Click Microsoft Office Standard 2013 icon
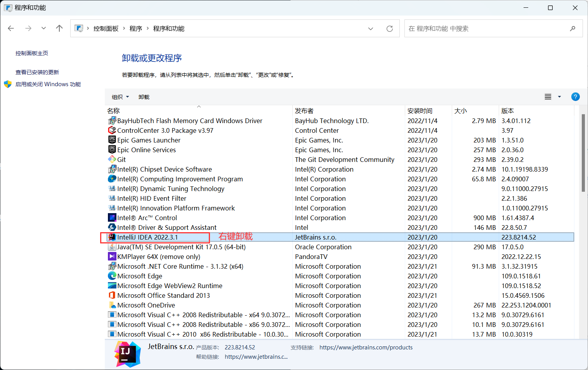588x370 pixels. 112,295
